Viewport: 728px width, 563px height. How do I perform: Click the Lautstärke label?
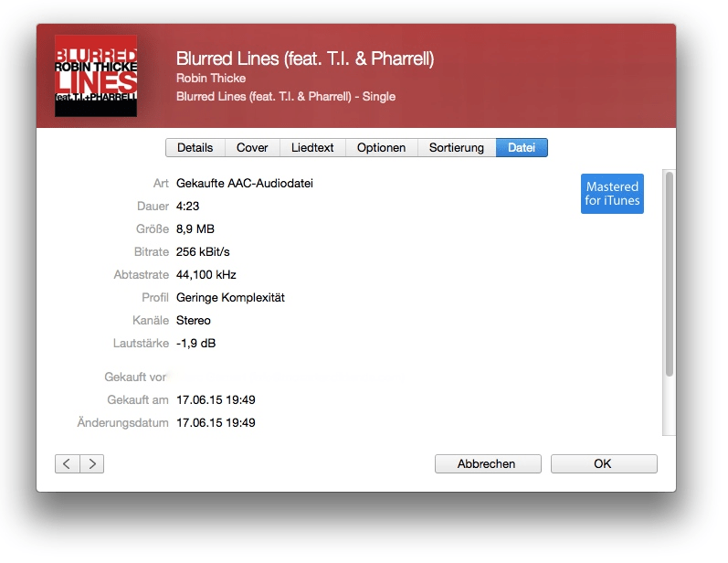click(x=142, y=343)
